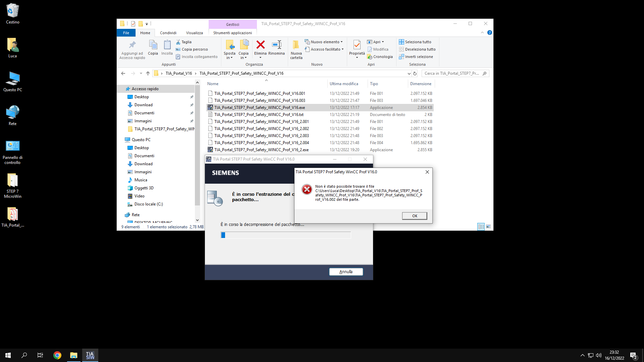
Task: Switch to large icons view in status bar
Action: [488, 227]
